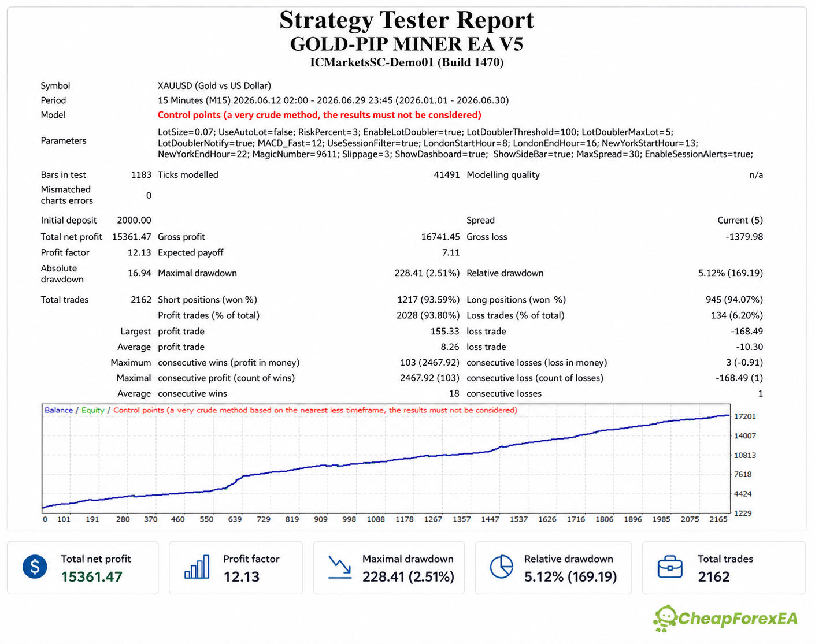Click the consecutive profit value 2467.92 (103)
The height and width of the screenshot is (644, 815).
[x=429, y=378]
